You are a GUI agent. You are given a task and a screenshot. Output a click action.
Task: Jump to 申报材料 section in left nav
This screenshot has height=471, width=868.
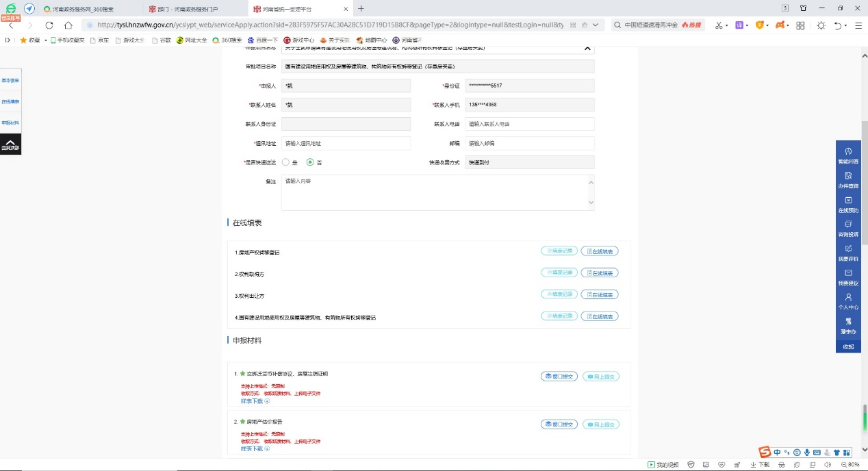coord(10,123)
